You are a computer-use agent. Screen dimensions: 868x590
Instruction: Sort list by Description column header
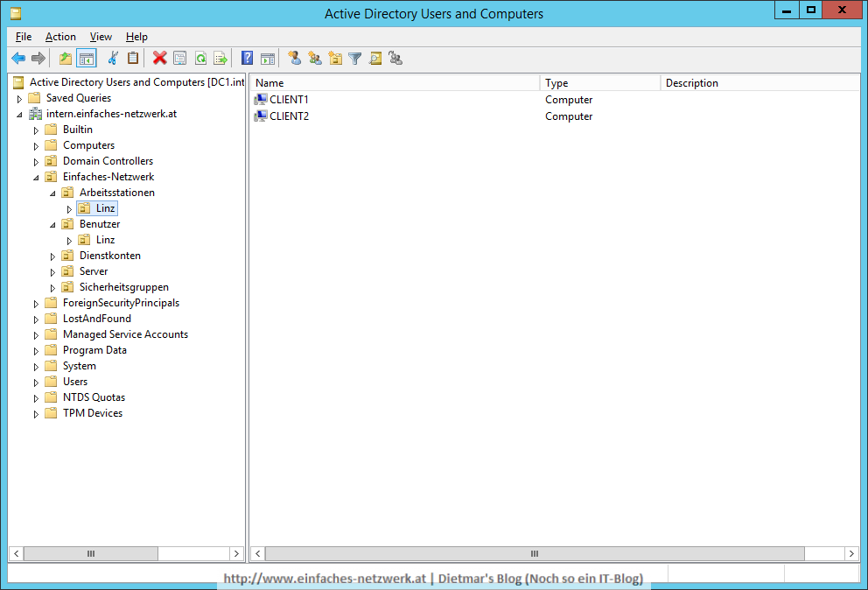[760, 83]
